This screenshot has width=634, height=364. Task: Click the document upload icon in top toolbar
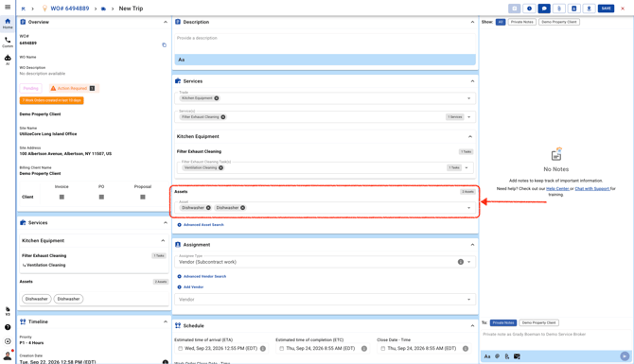(x=573, y=9)
